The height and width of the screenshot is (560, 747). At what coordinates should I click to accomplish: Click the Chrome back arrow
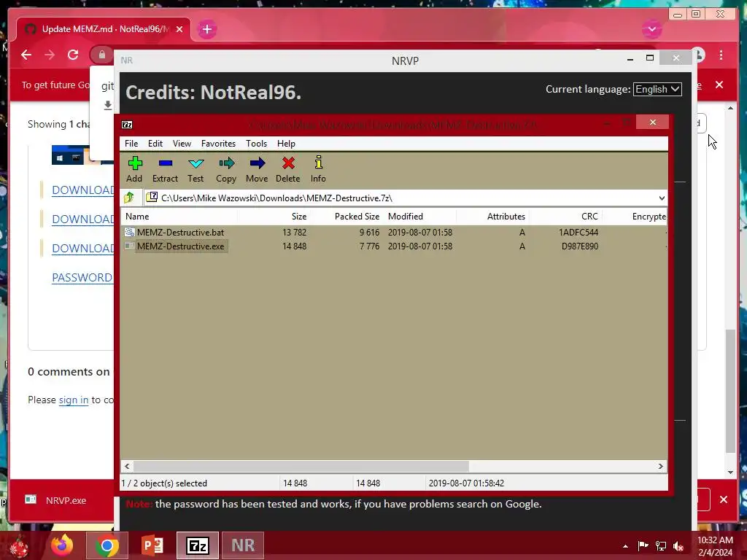coord(26,55)
